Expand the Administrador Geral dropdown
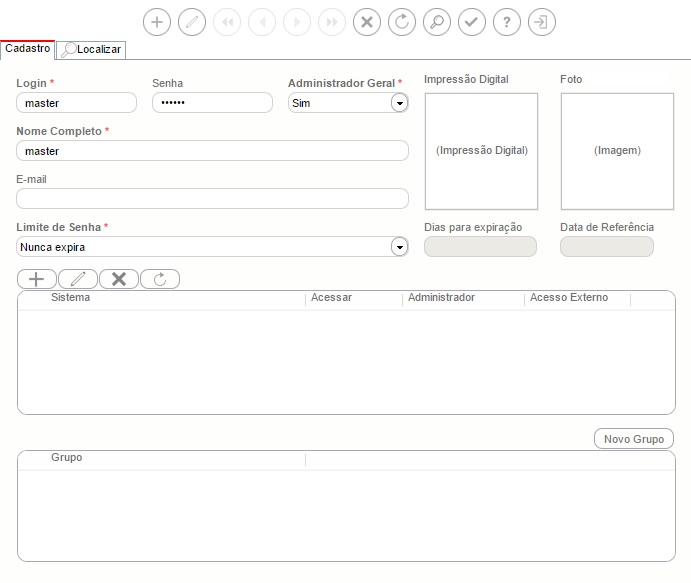The height and width of the screenshot is (583, 691). [399, 103]
